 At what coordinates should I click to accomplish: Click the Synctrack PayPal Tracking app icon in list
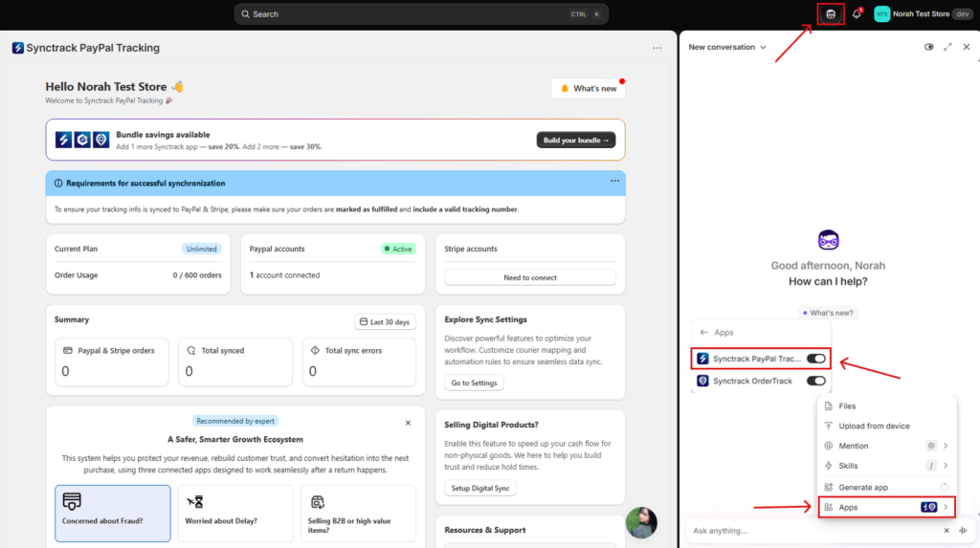point(703,359)
